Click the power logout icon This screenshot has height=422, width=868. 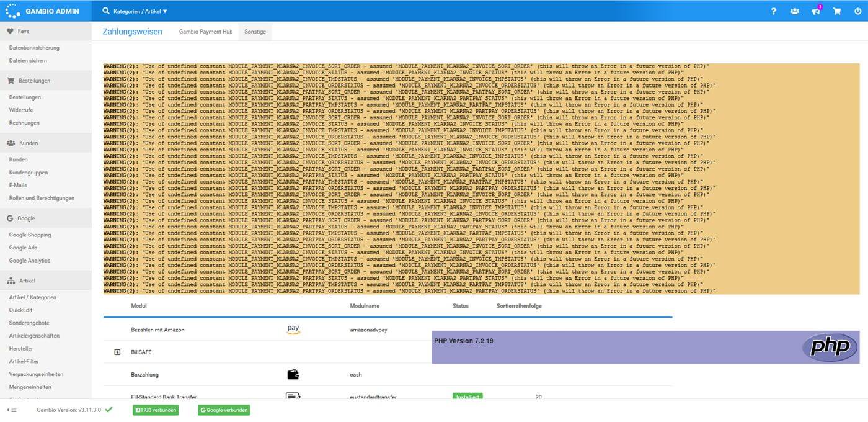tap(857, 11)
